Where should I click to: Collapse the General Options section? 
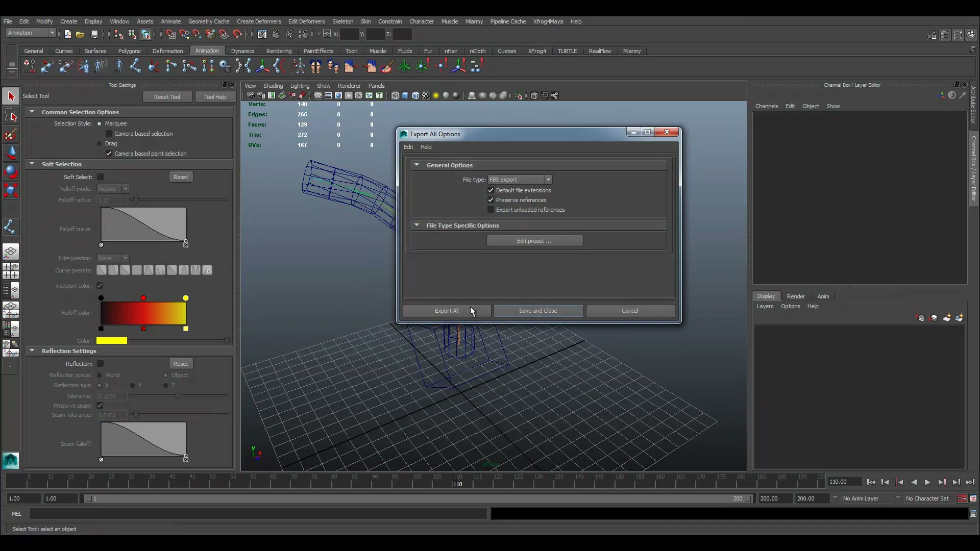coord(416,165)
